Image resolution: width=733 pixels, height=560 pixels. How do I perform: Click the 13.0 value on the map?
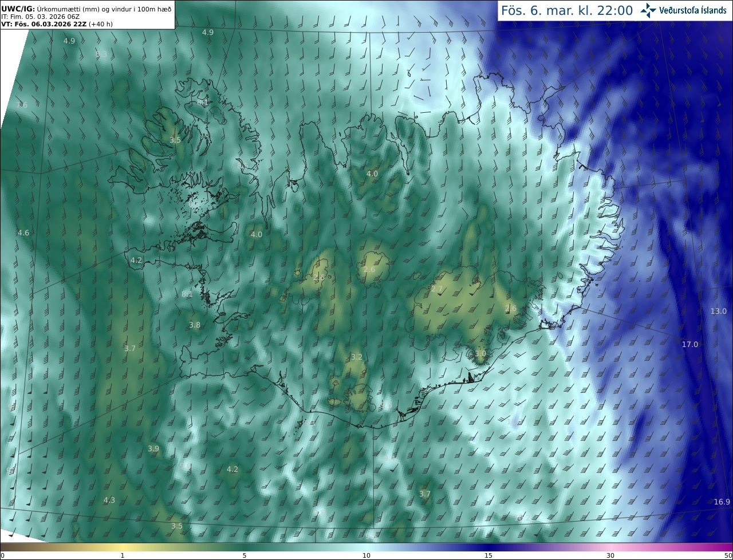719,311
